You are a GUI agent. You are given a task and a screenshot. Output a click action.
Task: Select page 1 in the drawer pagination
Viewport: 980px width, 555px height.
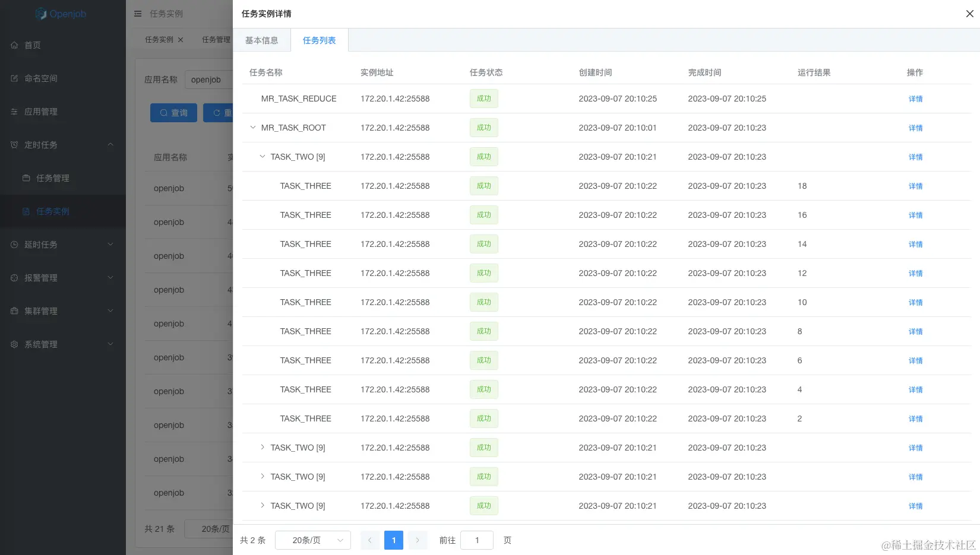point(394,540)
